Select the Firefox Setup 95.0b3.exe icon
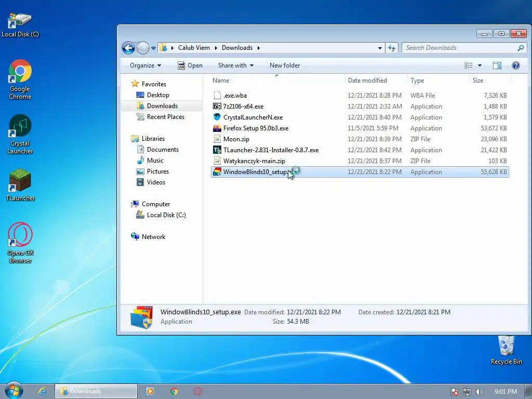Screen dimensions: 532x399 (217, 128)
